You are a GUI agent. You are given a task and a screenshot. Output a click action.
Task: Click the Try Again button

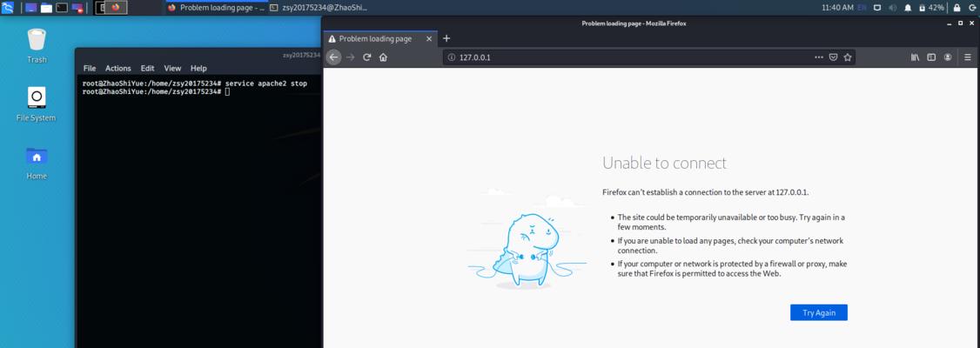coord(819,312)
